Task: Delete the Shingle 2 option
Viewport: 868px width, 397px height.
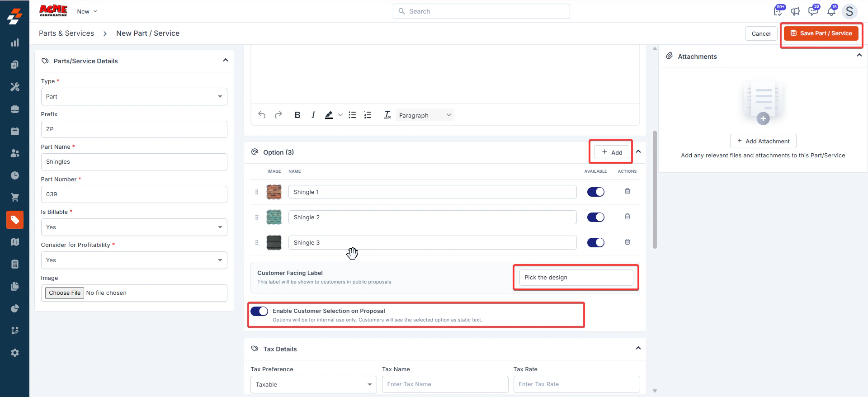Action: [627, 217]
